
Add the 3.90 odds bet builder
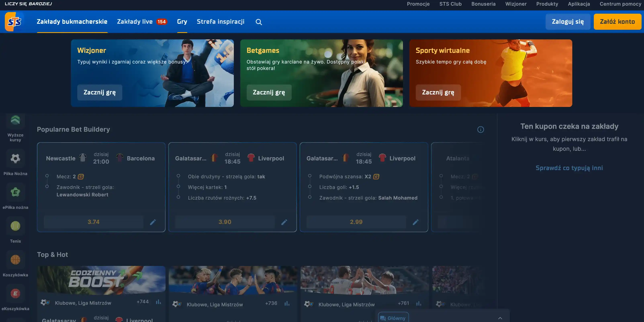(x=225, y=222)
